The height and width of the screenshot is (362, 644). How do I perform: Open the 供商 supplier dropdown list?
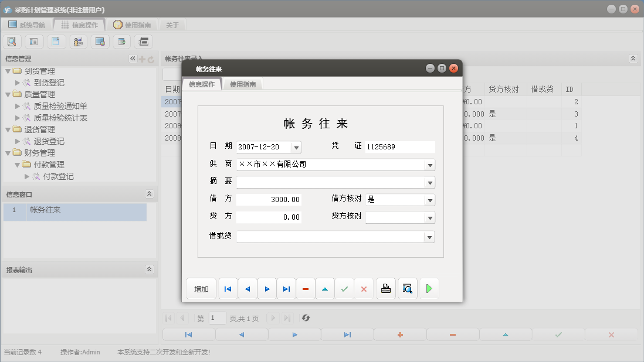(430, 165)
